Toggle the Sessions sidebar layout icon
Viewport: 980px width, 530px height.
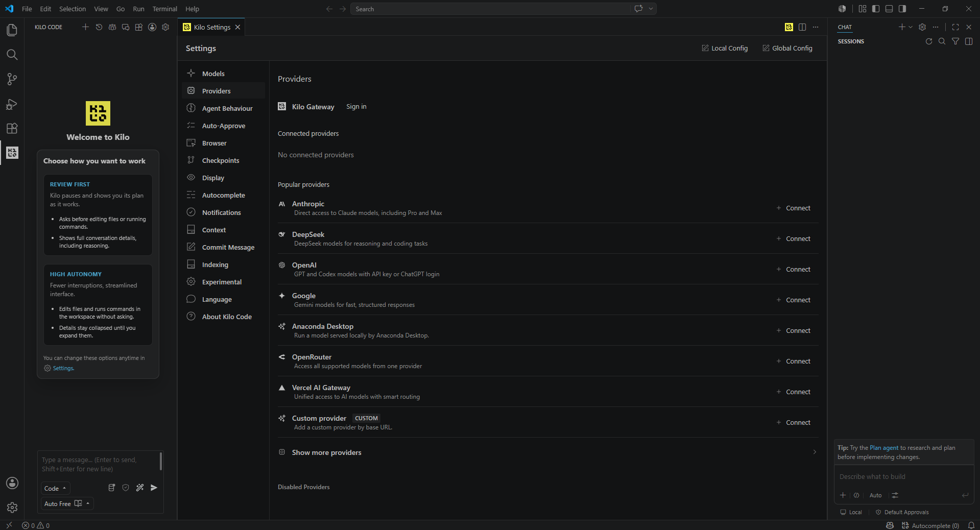point(969,41)
